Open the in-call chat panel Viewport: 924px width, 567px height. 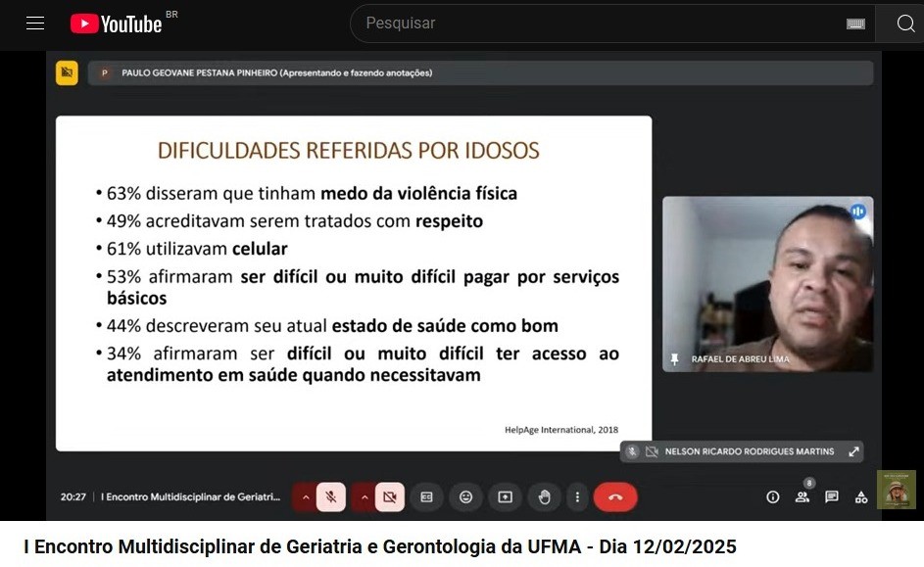coord(832,496)
